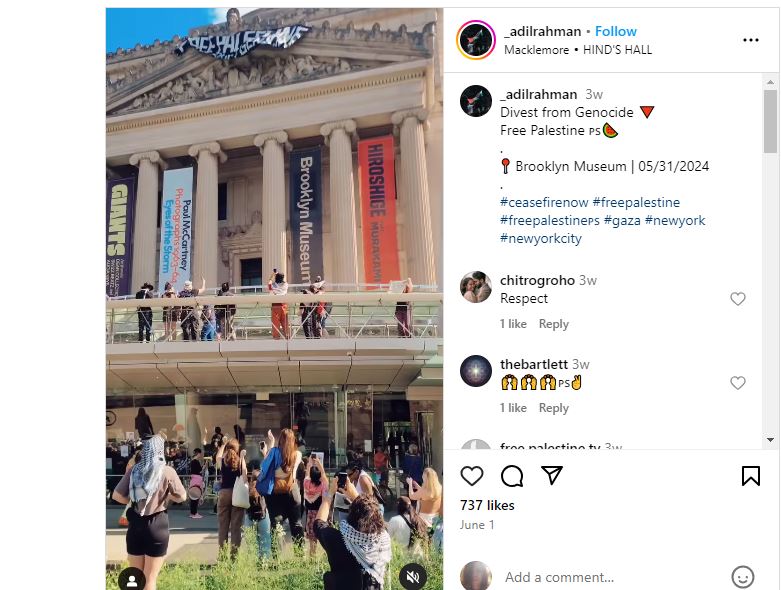
Task: Share the post with the paper plane icon
Action: coord(552,475)
